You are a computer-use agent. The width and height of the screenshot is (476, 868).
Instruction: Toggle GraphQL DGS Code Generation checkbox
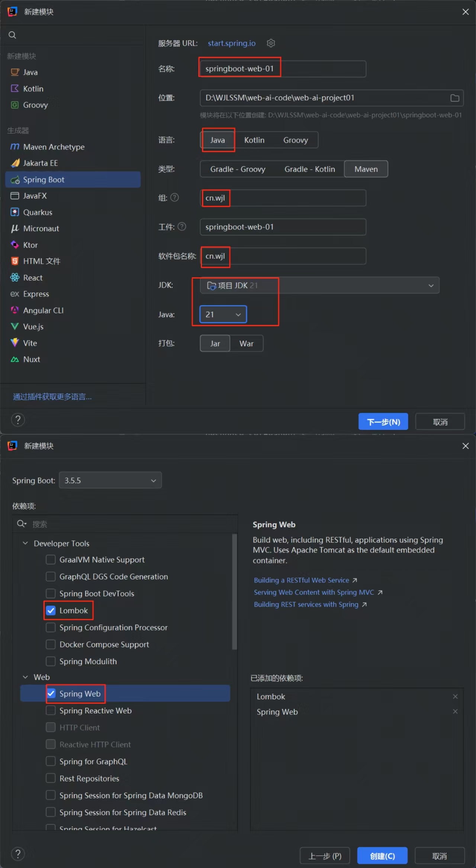tap(51, 577)
